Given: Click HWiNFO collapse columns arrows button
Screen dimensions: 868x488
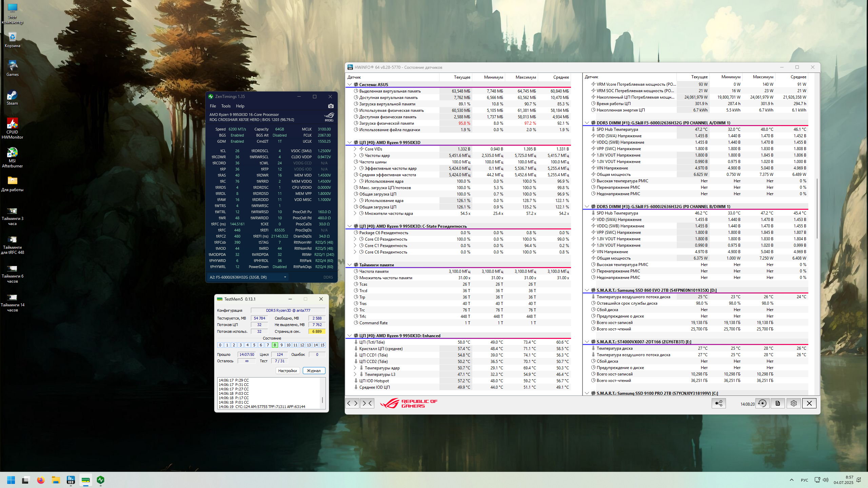Looking at the screenshot, I should click(x=367, y=403).
